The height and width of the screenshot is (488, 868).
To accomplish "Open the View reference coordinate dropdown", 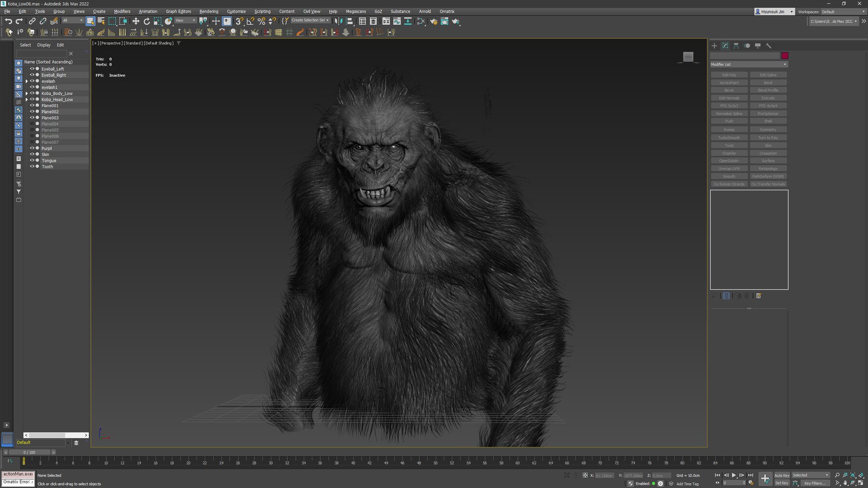I will tap(185, 21).
